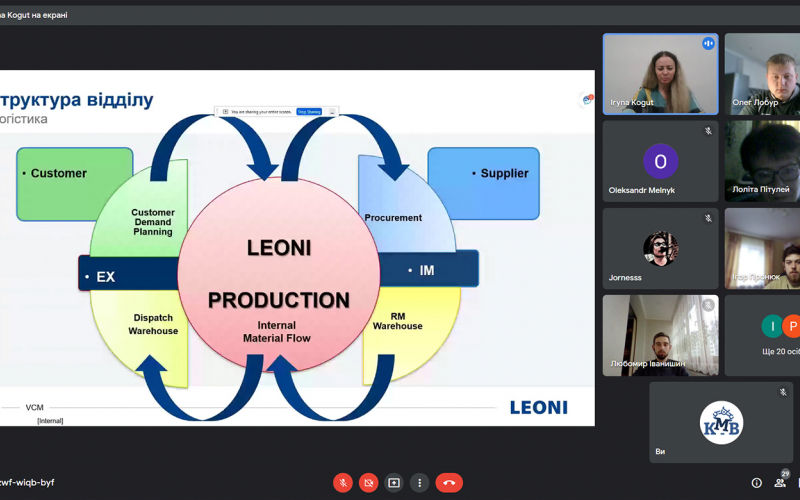
Task: Click 'Stop Sharing' button in shared slide
Action: click(309, 112)
